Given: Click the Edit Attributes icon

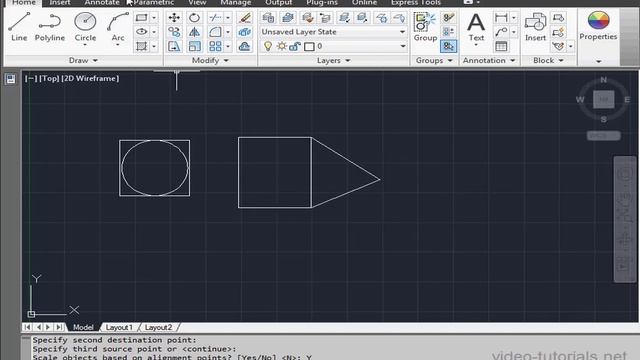Looking at the screenshot, I should pos(558,46).
